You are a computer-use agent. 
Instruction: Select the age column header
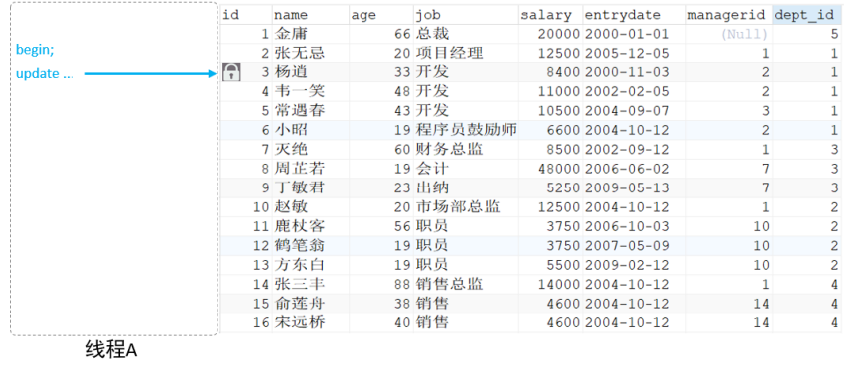[x=381, y=15]
